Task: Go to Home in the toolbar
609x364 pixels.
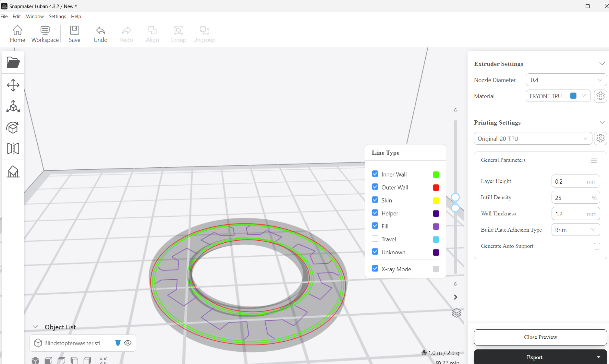Action: 18,34
